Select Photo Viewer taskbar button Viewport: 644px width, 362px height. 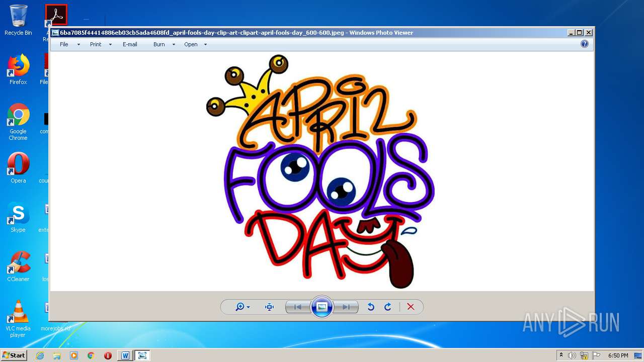tap(142, 355)
